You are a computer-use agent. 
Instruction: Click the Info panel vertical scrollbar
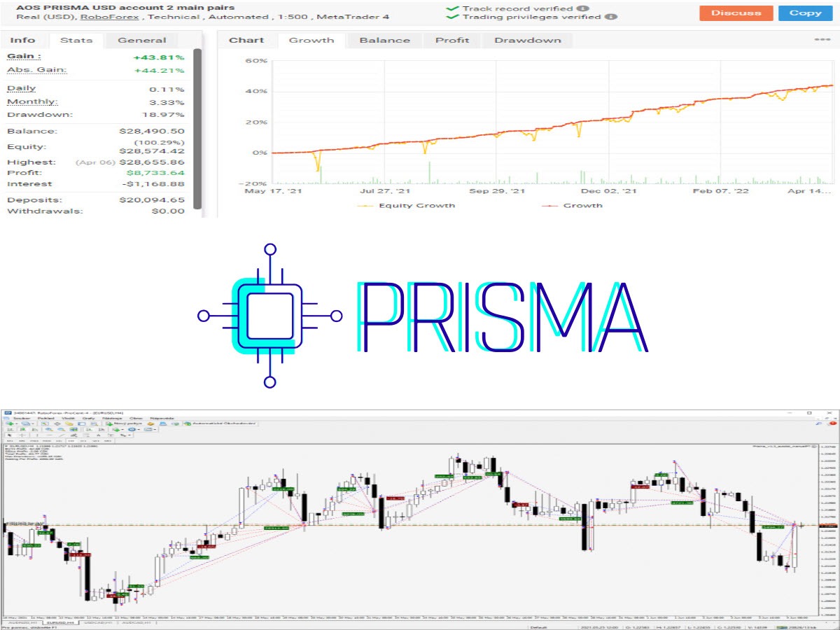click(x=197, y=129)
